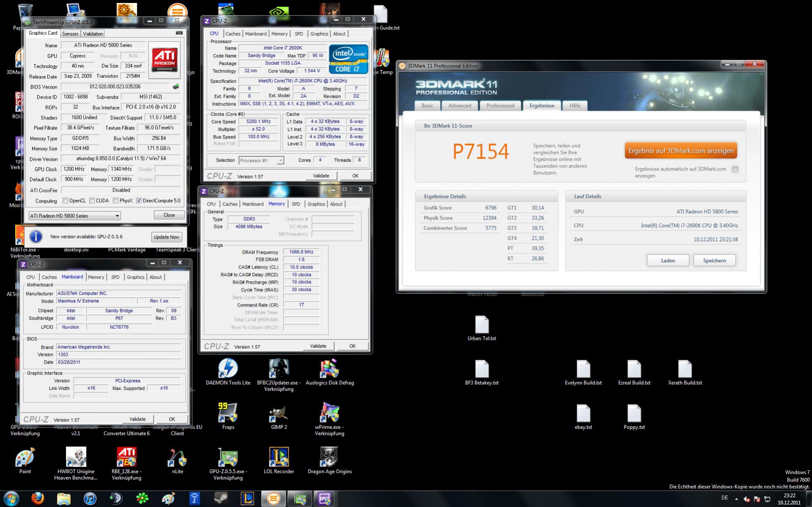The width and height of the screenshot is (812, 507).
Task: Select the BF3 Betakey.txt file icon
Action: pyautogui.click(x=482, y=369)
